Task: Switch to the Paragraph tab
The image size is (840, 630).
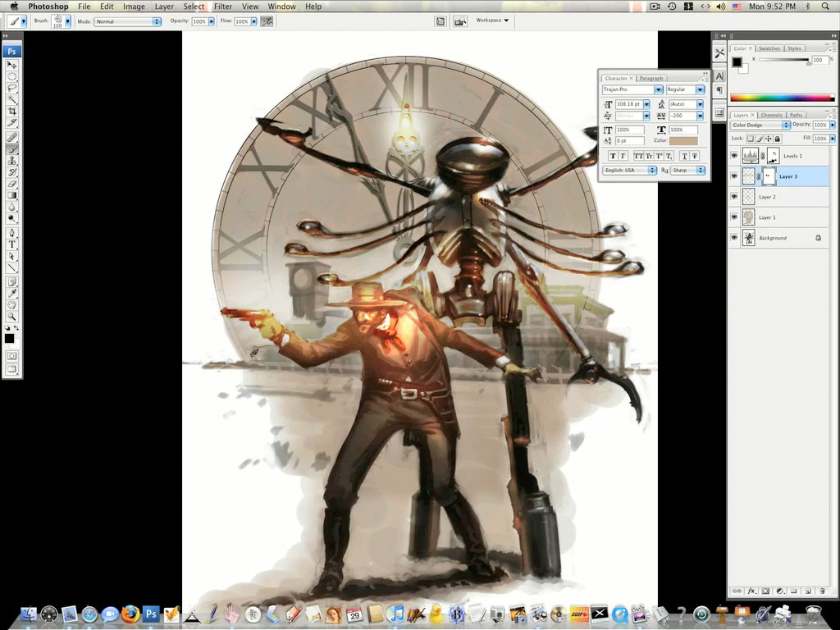Action: click(x=651, y=79)
